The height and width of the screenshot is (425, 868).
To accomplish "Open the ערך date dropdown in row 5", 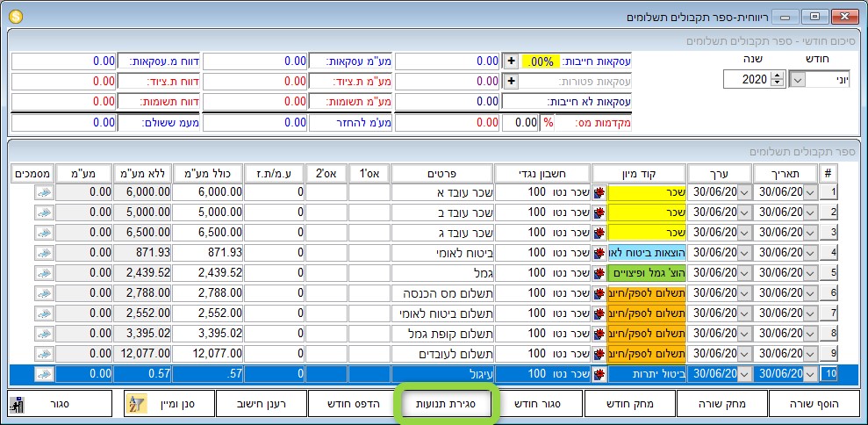I will coord(744,273).
